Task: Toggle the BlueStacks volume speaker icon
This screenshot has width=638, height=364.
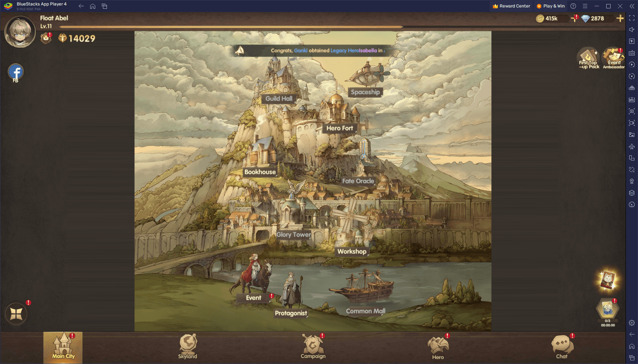Action: point(632,30)
